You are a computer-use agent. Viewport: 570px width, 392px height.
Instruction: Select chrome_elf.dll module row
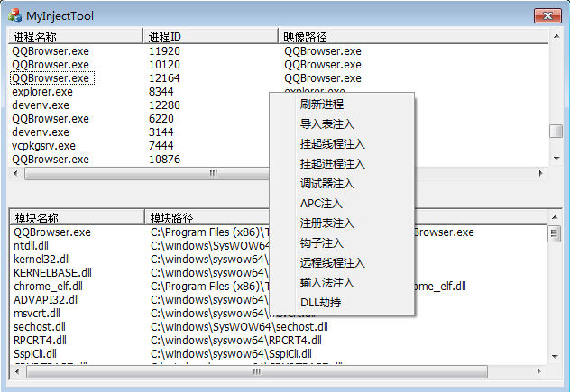49,287
